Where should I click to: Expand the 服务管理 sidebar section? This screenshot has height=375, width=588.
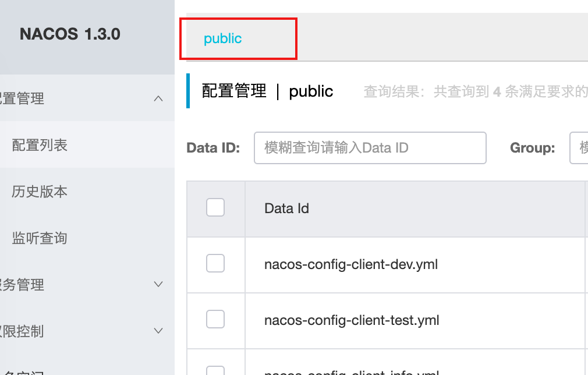[x=87, y=284]
